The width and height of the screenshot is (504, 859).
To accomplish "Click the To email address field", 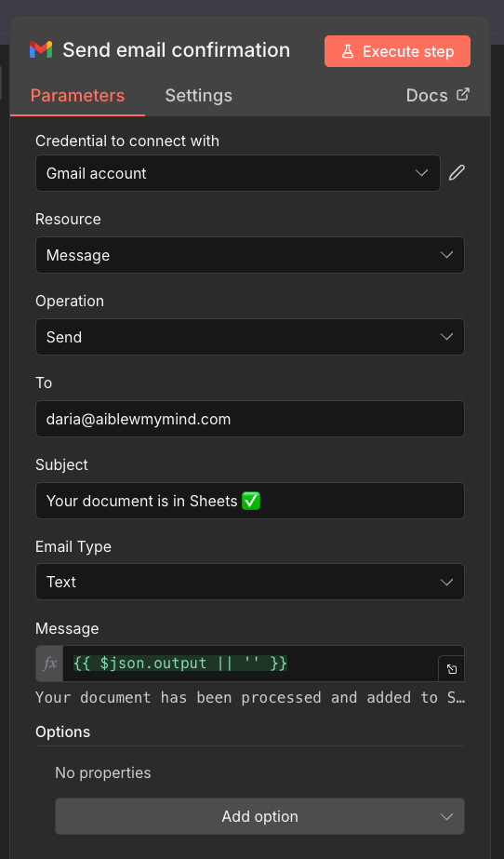I will coord(250,419).
